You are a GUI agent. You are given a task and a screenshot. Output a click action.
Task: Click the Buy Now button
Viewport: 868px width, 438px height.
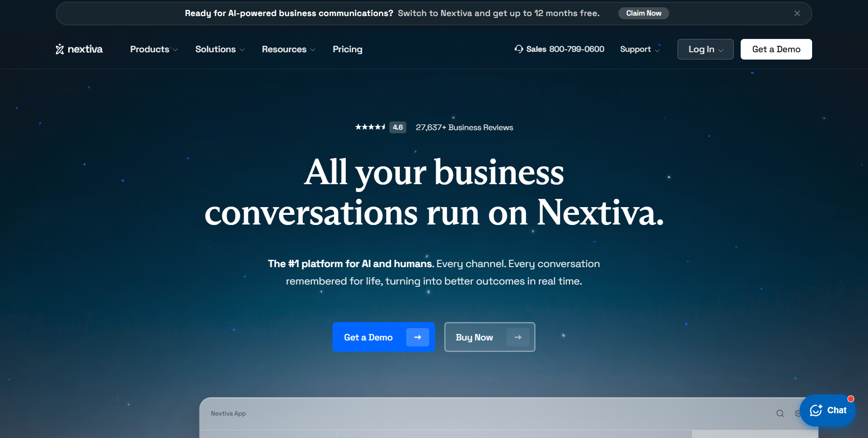click(x=490, y=337)
